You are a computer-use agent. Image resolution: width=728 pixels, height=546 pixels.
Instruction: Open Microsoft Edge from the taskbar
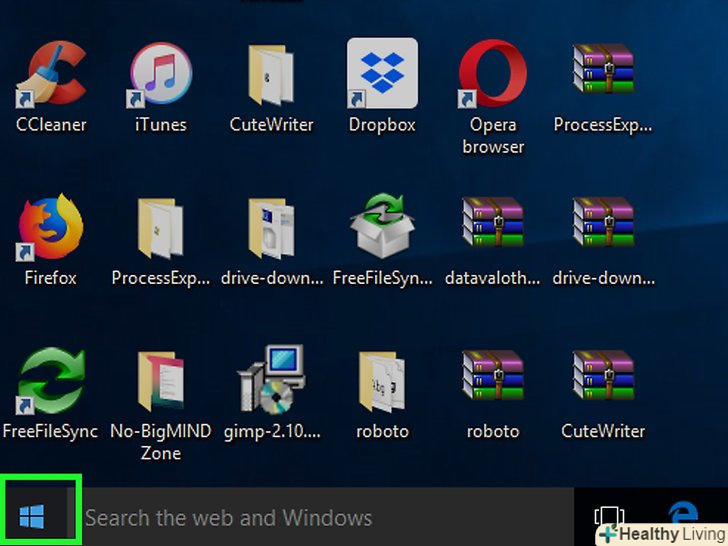[x=684, y=512]
